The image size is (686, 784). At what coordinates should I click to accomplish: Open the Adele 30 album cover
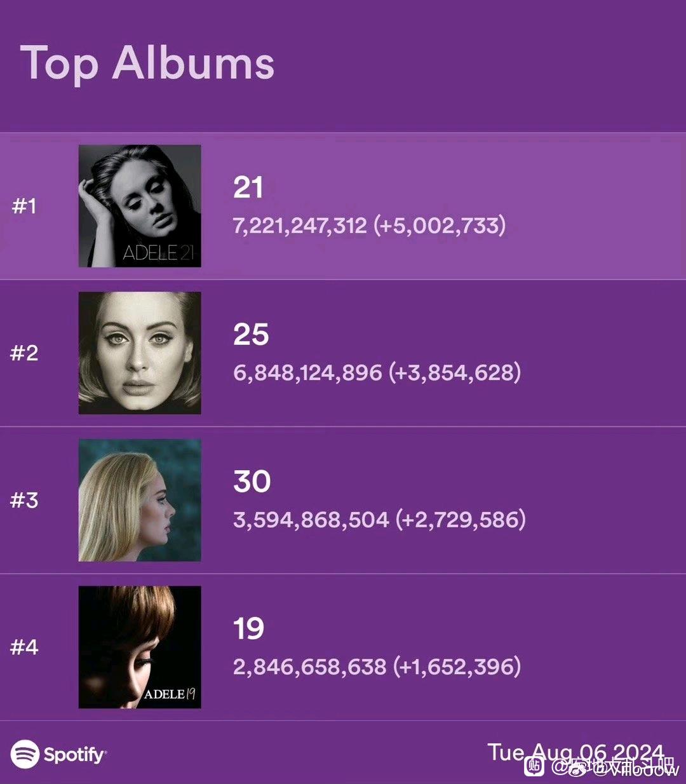[140, 501]
